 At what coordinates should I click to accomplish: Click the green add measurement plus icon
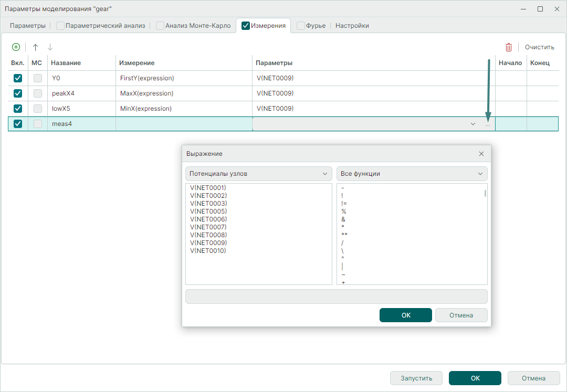click(16, 47)
